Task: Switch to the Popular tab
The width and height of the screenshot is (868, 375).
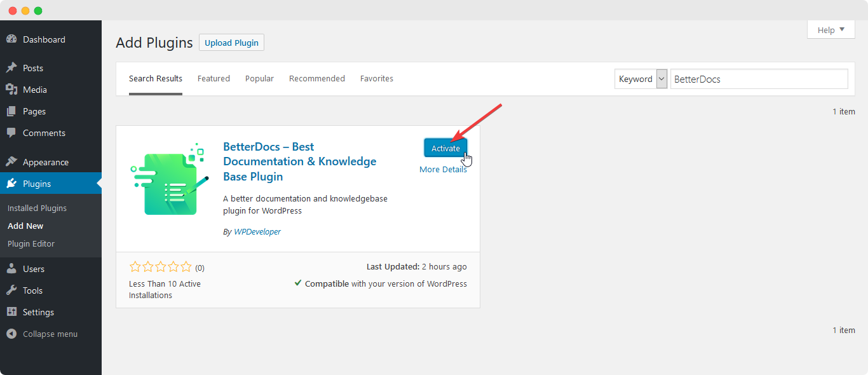Action: 259,79
